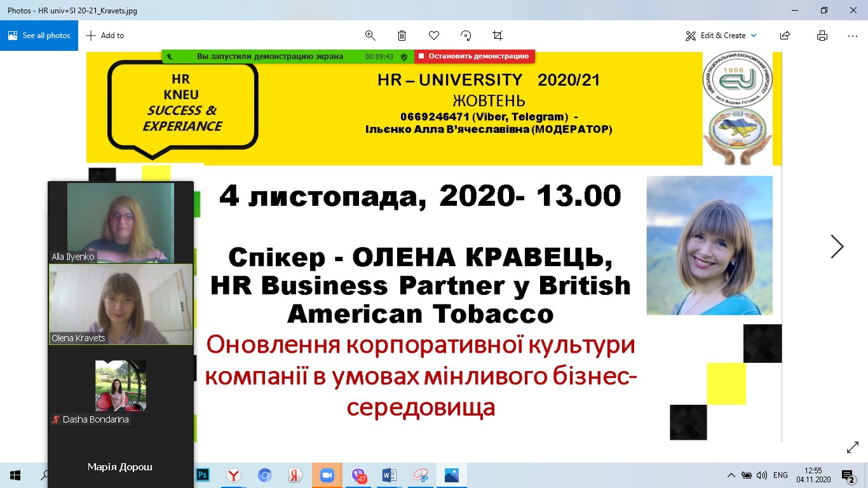
Task: Click Остановить демонстрацию to stop sharing
Action: [x=474, y=57]
